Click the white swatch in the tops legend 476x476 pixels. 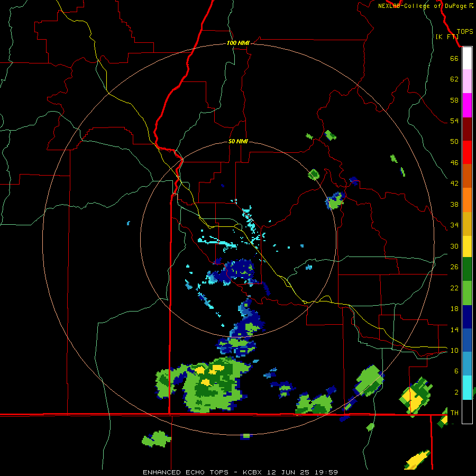click(x=467, y=58)
